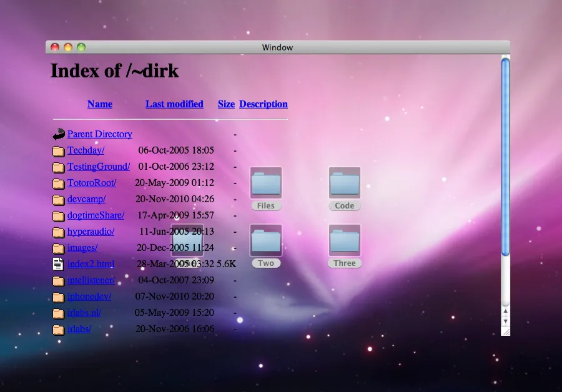Click the folder icon beside images/
The height and width of the screenshot is (392, 562).
click(x=59, y=248)
